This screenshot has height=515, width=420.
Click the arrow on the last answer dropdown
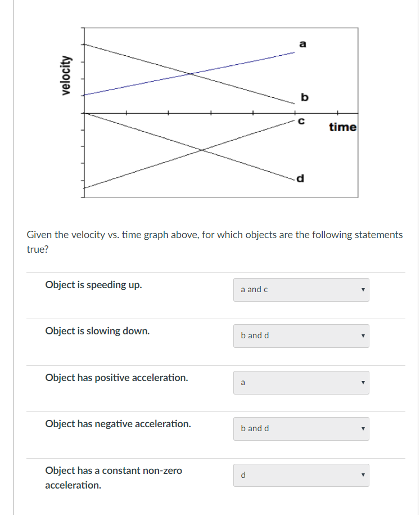coord(363,474)
